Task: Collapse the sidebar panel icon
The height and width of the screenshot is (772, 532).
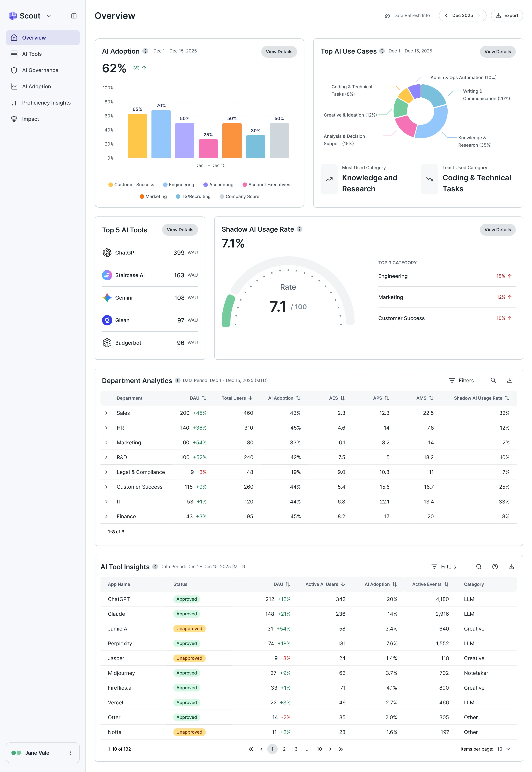Action: [74, 16]
